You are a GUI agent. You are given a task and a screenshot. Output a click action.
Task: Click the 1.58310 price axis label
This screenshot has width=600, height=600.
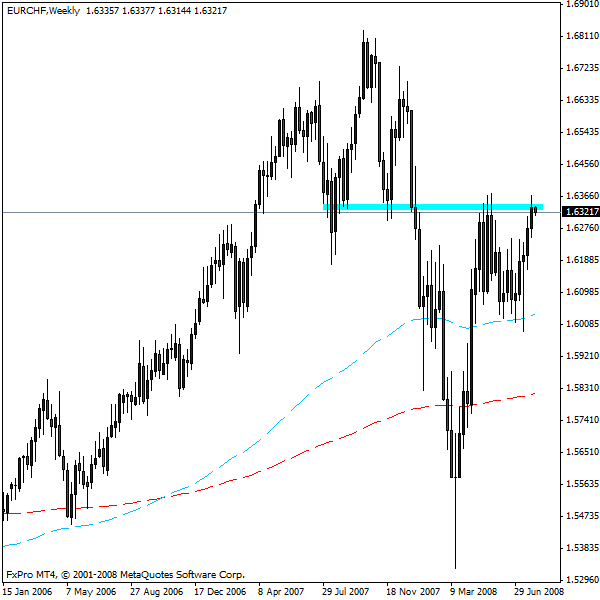tap(582, 388)
